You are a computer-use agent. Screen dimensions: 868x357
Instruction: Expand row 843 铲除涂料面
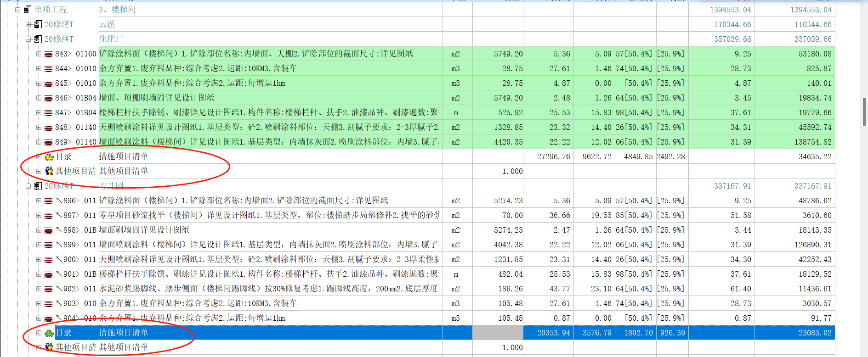click(x=39, y=54)
